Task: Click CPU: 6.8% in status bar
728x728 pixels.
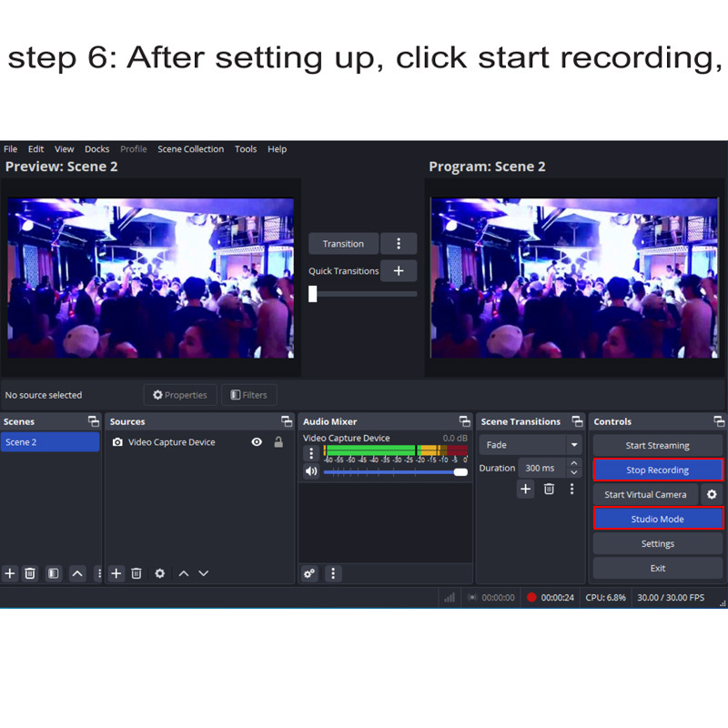Action: [x=605, y=598]
